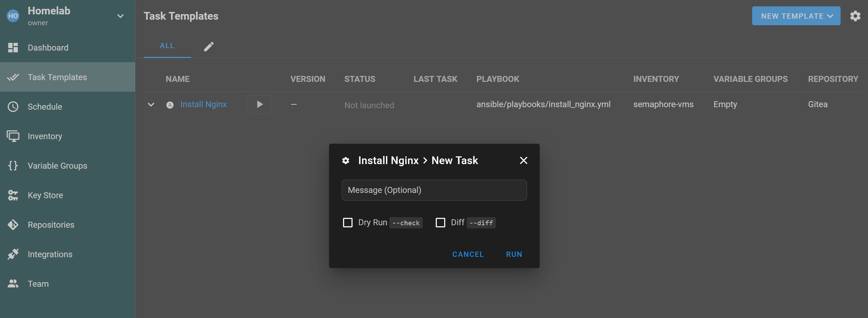868x318 pixels.
Task: Navigate to Repositories
Action: tap(51, 225)
